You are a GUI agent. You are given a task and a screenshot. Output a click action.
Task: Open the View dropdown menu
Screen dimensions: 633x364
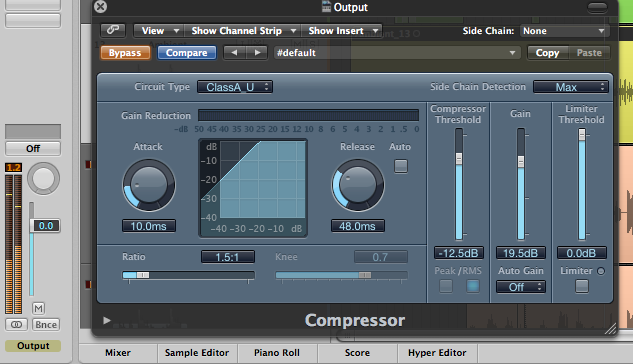pos(158,31)
